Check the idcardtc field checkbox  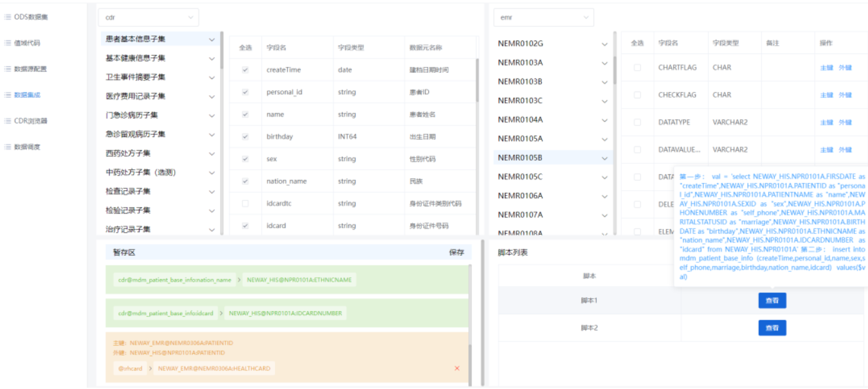[x=245, y=204]
